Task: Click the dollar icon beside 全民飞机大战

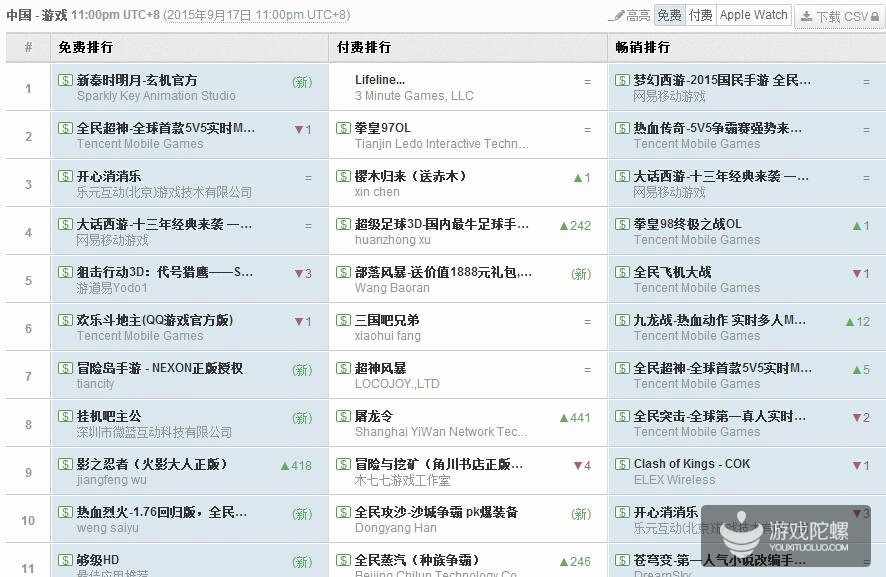Action: [622, 272]
